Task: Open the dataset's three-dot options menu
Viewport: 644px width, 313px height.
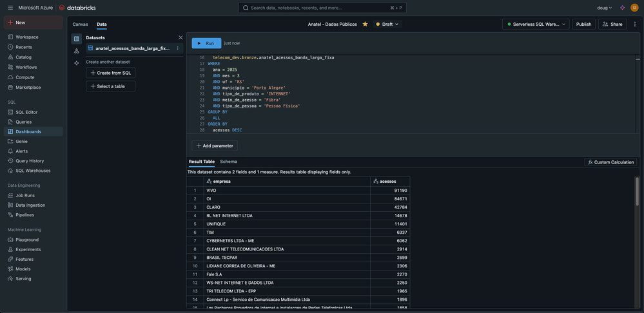Action: click(178, 48)
